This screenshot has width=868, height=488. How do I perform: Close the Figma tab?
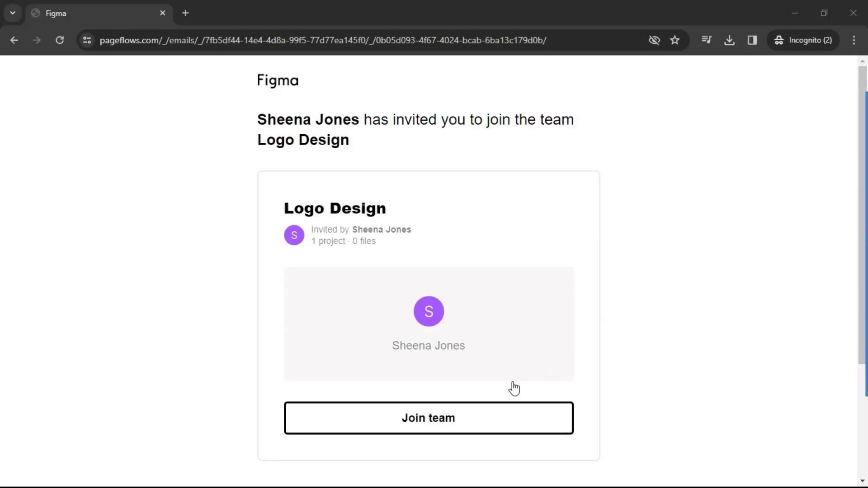point(163,13)
